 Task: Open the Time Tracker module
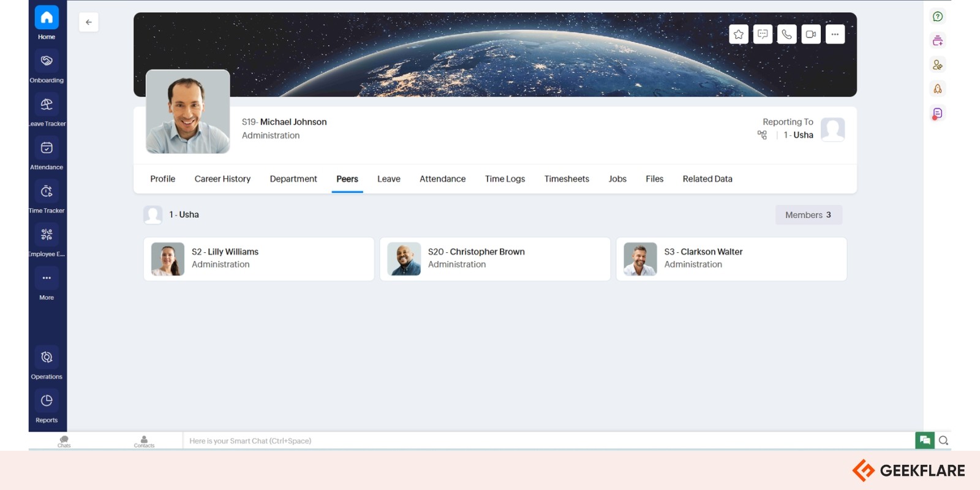tap(47, 191)
